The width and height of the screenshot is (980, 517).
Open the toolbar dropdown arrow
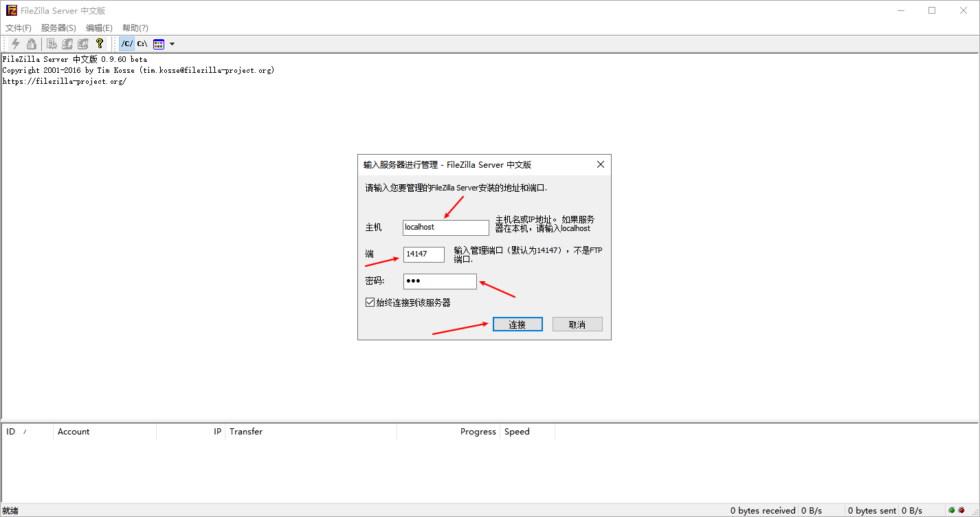173,43
